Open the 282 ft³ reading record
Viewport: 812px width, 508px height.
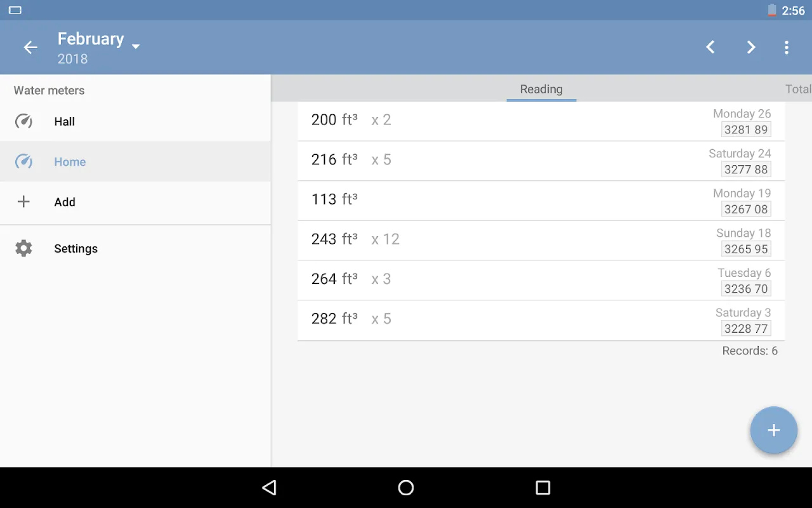(x=541, y=320)
